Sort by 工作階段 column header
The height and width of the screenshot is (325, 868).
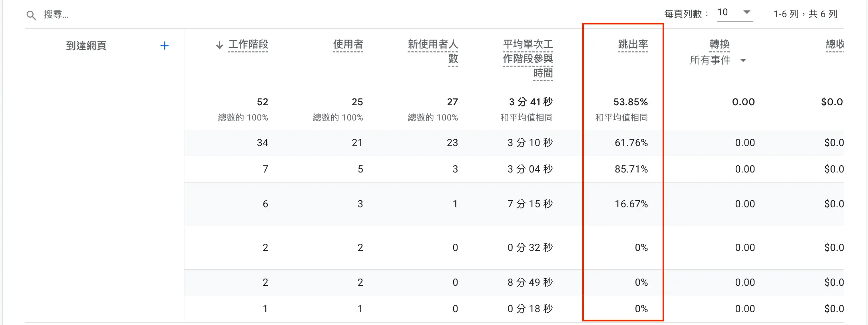pyautogui.click(x=248, y=44)
